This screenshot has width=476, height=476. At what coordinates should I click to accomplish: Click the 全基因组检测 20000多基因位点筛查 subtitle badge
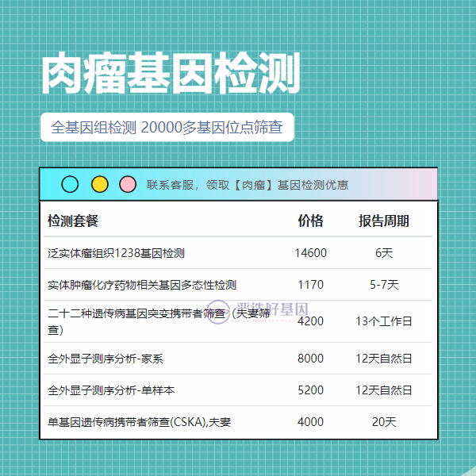pyautogui.click(x=167, y=127)
